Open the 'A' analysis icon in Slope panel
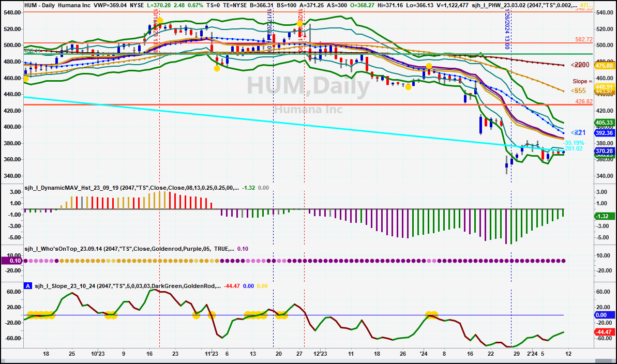This screenshot has width=617, height=364. point(27,286)
